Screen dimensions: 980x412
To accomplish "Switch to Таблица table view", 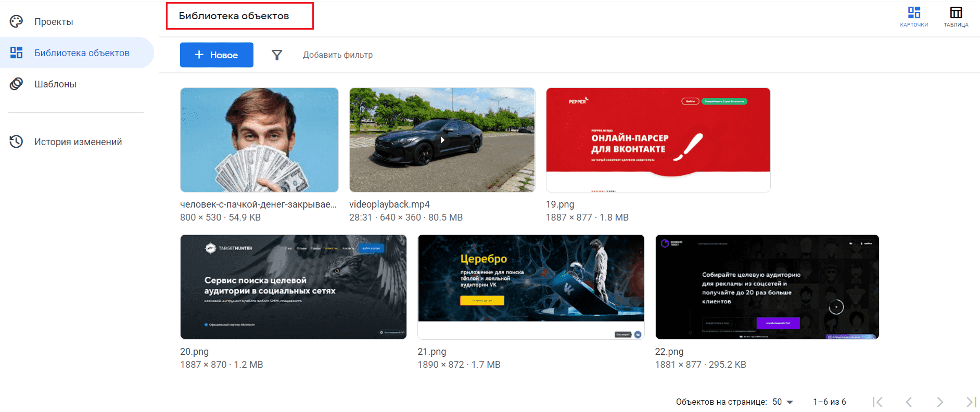I will point(956,17).
